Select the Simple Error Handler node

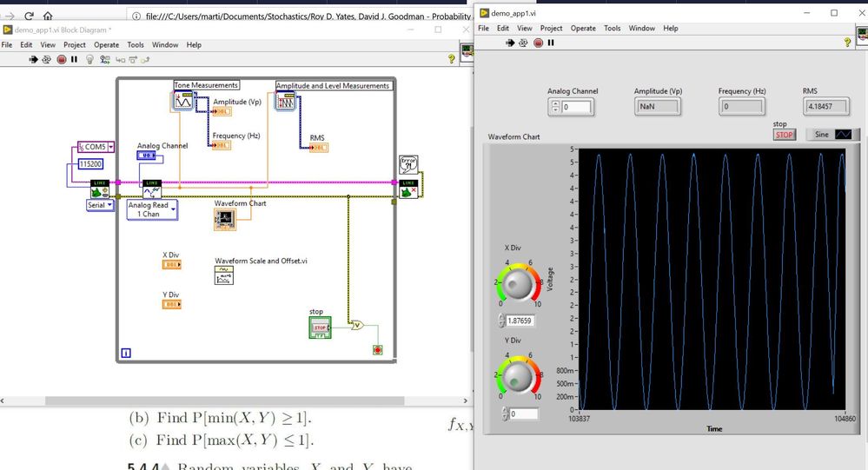[408, 164]
